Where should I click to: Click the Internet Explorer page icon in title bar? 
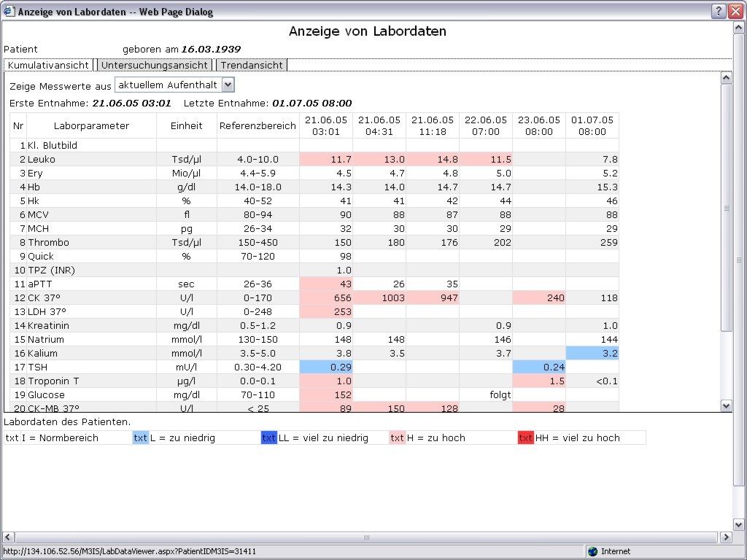[x=9, y=11]
